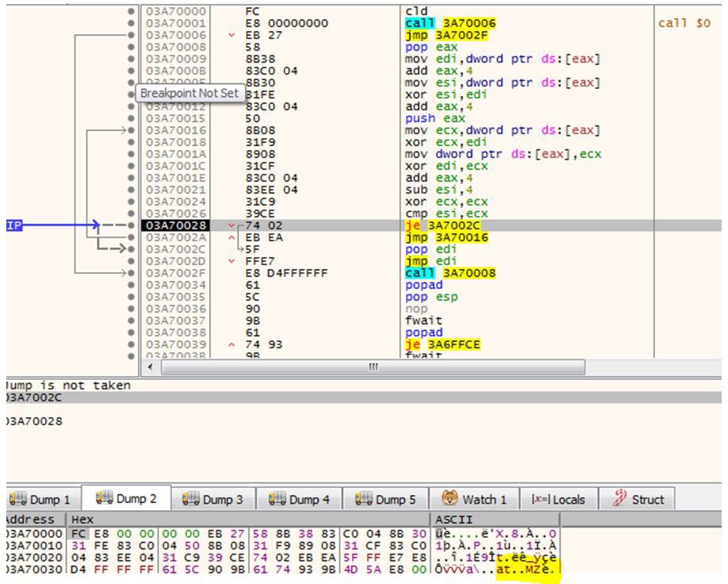Click the ASCII column header in dump
Image resolution: width=728 pixels, height=584 pixels.
coord(453,519)
